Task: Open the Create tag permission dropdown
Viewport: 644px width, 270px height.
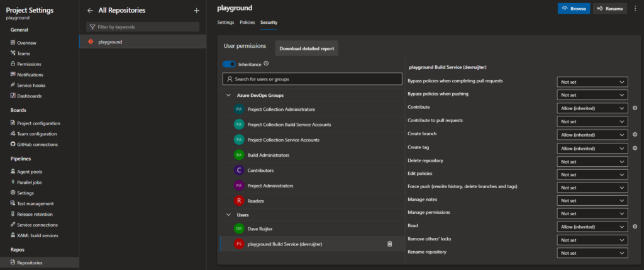Action: pos(592,149)
